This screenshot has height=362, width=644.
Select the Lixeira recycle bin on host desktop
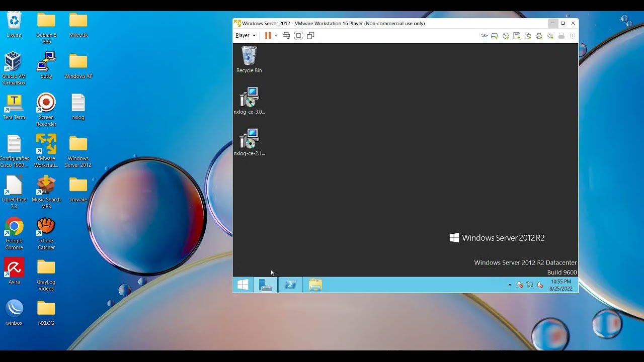coord(14,25)
